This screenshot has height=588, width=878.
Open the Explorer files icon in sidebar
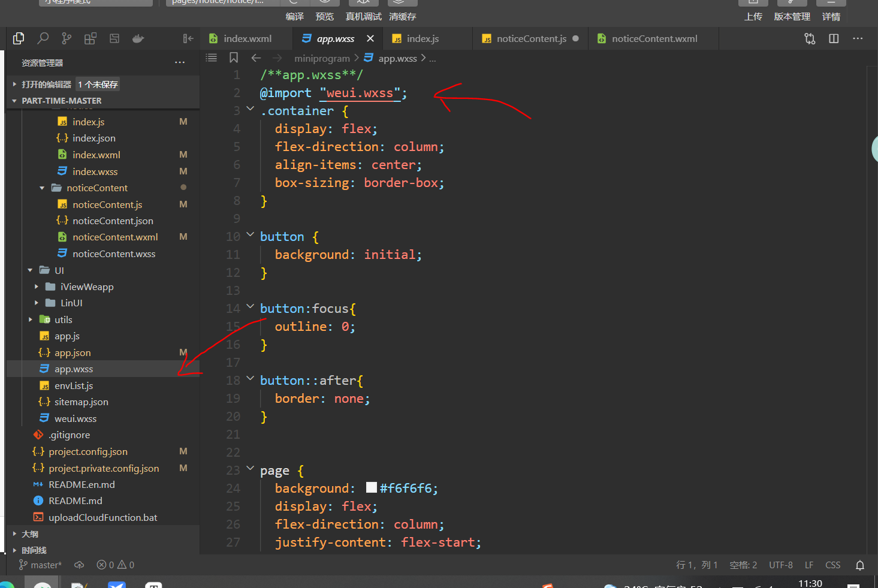[19, 38]
